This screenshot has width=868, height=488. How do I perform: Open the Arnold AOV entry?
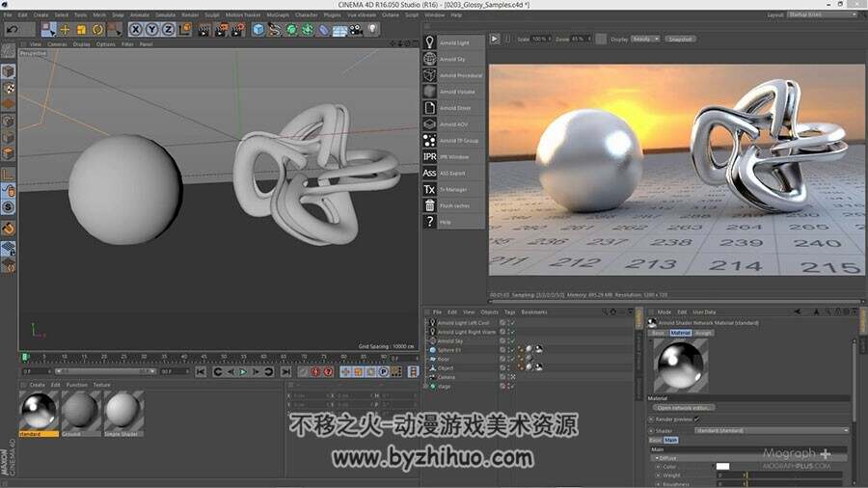click(x=453, y=124)
